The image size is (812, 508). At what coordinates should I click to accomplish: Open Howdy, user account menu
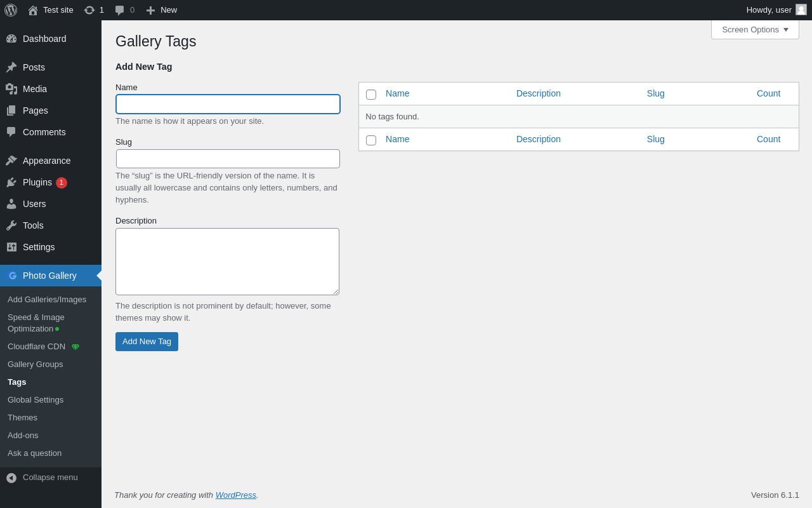tap(776, 10)
